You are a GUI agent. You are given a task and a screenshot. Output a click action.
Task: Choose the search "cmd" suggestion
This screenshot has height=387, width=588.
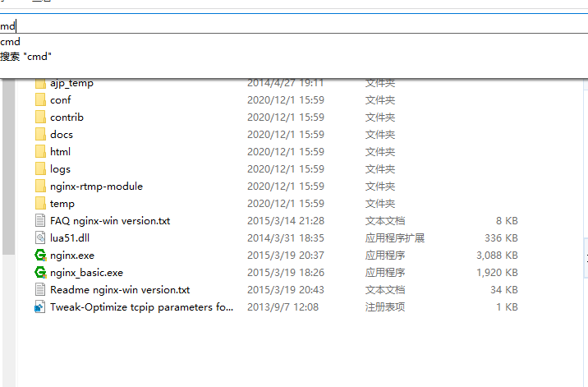pyautogui.click(x=25, y=57)
